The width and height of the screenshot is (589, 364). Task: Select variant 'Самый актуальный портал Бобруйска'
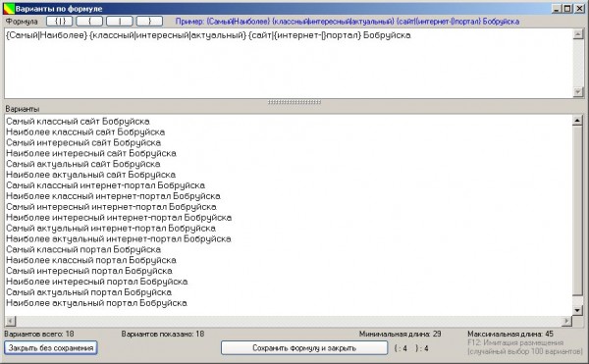[89, 292]
